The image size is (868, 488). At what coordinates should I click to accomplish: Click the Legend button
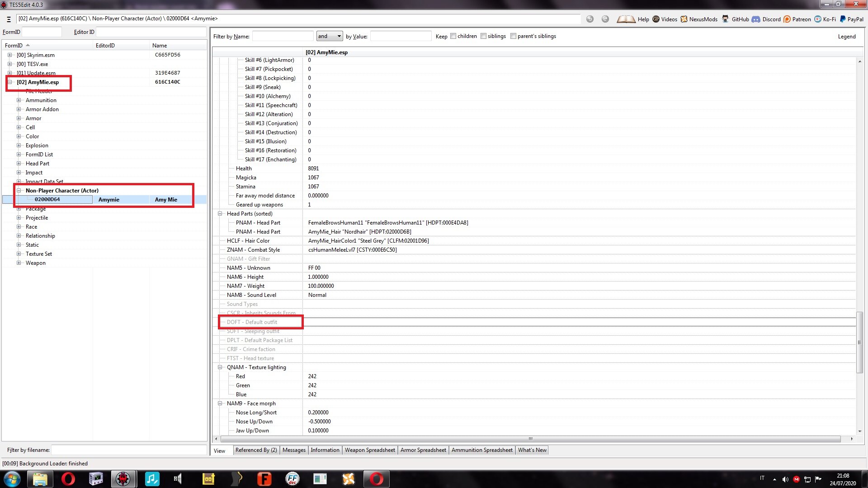coord(846,37)
